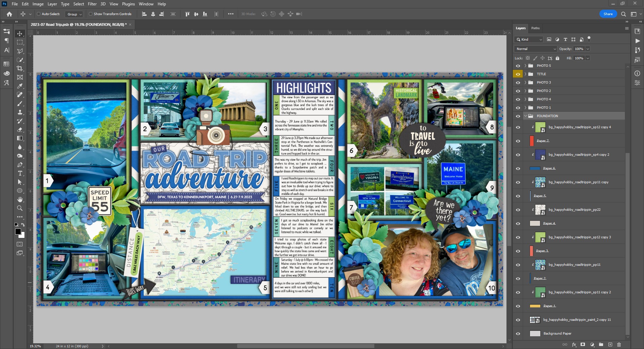
Task: Check Show Transform Controls
Action: point(91,14)
